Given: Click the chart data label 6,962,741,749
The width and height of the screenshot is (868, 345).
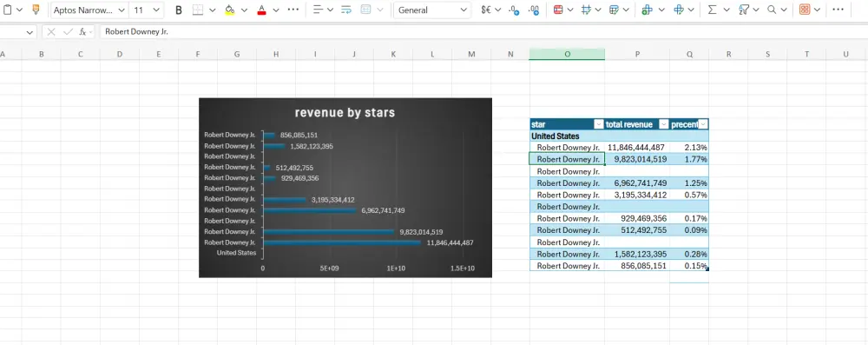Looking at the screenshot, I should point(383,210).
